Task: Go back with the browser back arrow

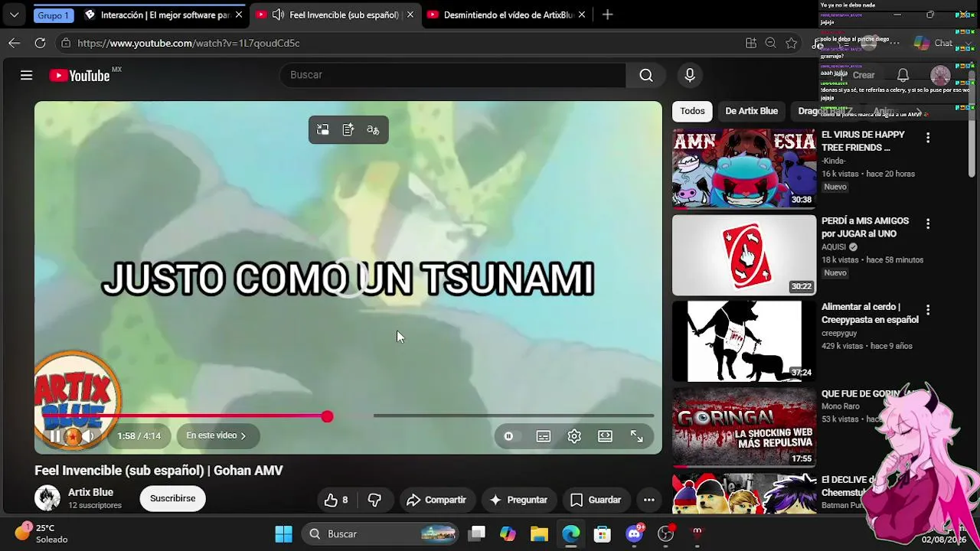Action: tap(14, 43)
